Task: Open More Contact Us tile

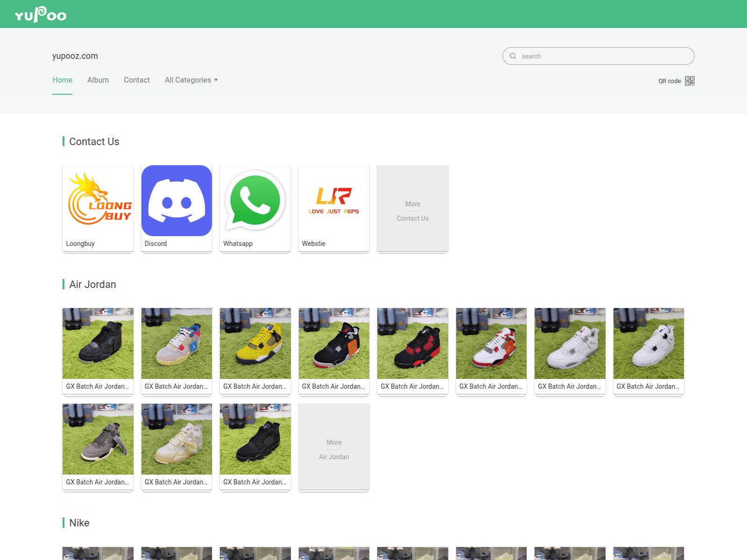Action: click(x=413, y=208)
